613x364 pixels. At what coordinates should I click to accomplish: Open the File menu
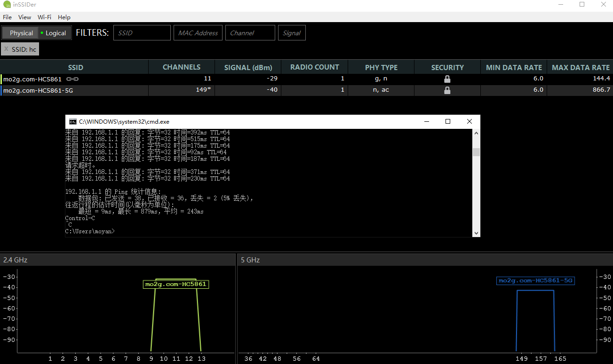[7, 17]
